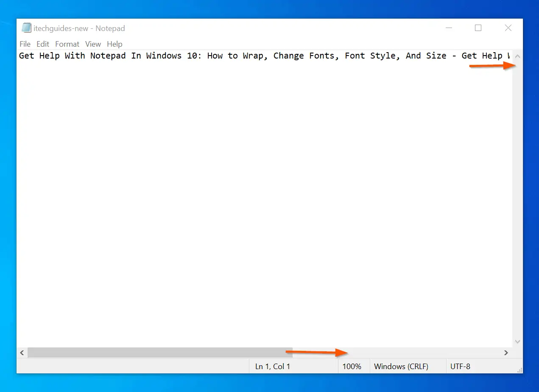
Task: Click the horizontal scrollbar thumb
Action: [x=160, y=353]
